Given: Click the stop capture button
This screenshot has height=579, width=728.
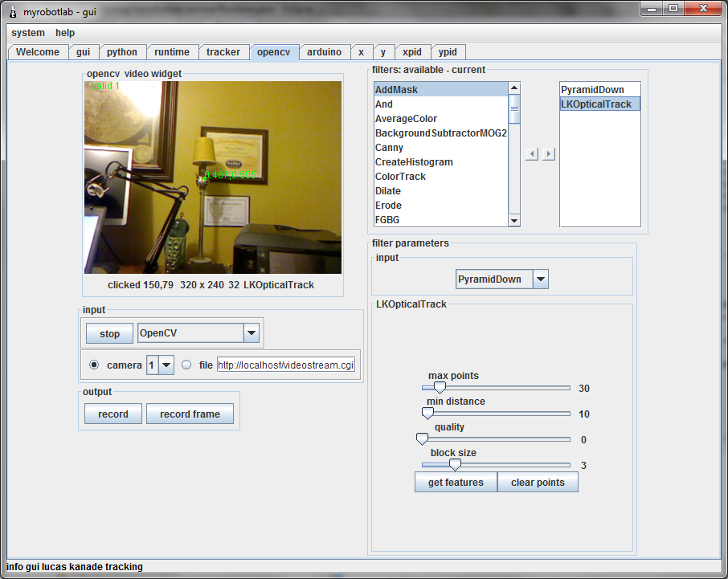Looking at the screenshot, I should (x=109, y=333).
